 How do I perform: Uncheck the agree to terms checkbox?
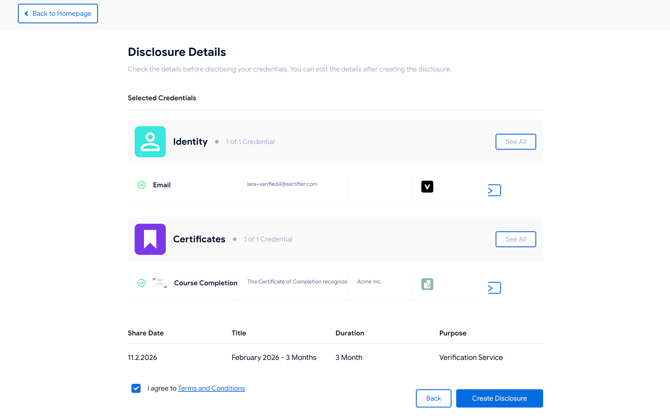click(136, 388)
